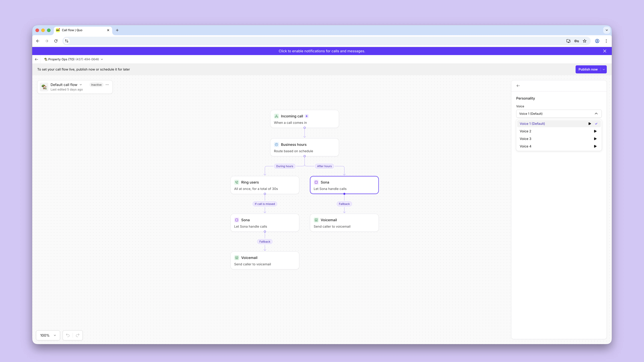This screenshot has width=644, height=362.
Task: Select Voice 2 from the list
Action: click(x=526, y=131)
